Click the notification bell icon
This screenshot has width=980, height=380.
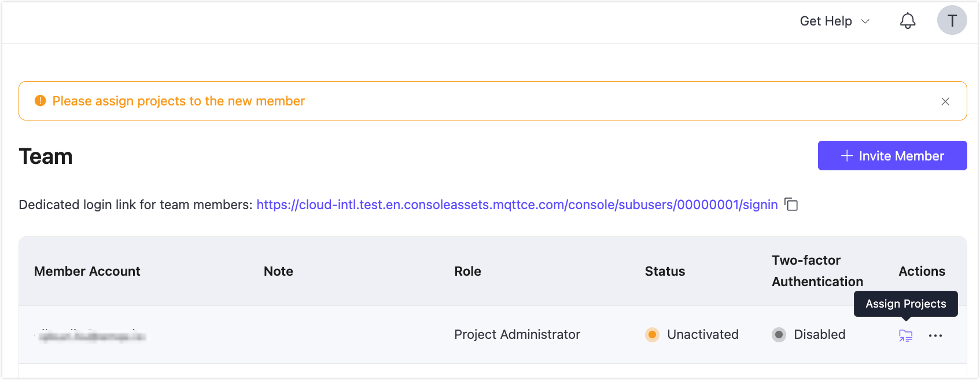coord(908,20)
